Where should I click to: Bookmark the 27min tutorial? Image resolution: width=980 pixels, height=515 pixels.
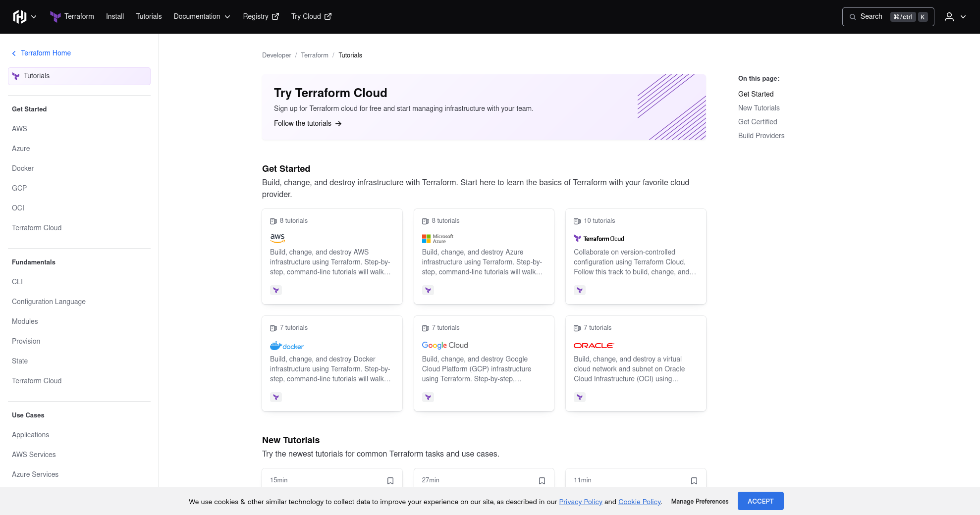point(542,481)
